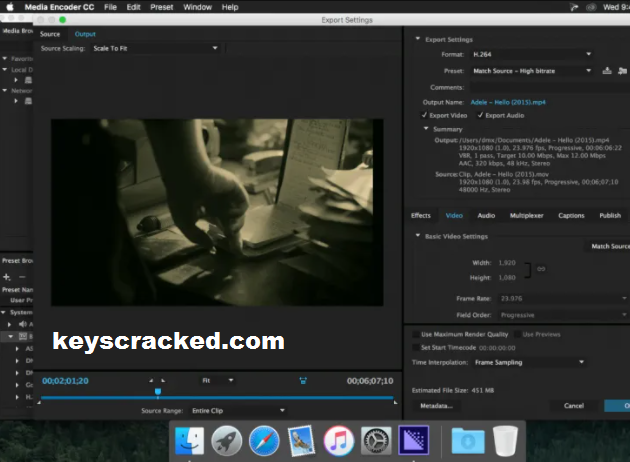The width and height of the screenshot is (630, 462).
Task: Click the Metadata button
Action: (436, 406)
